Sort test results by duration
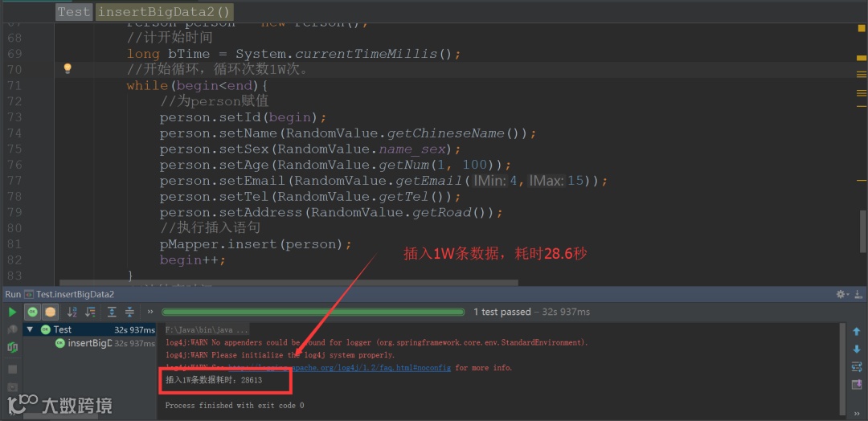The width and height of the screenshot is (868, 421). click(90, 312)
